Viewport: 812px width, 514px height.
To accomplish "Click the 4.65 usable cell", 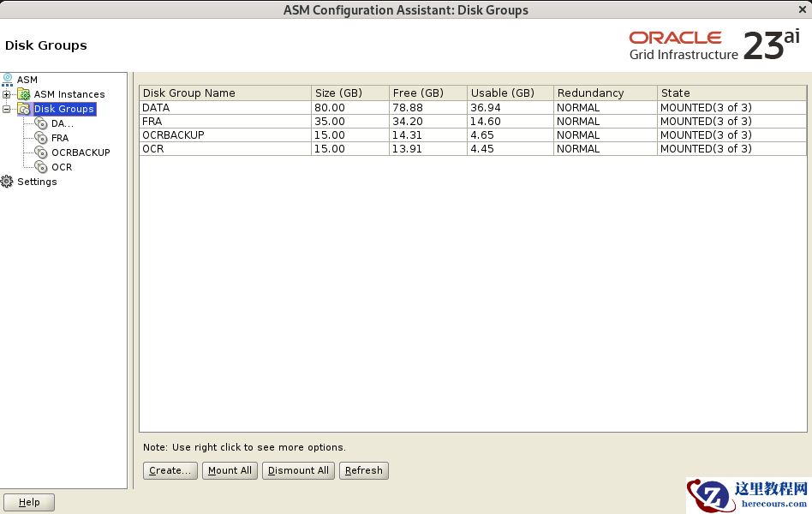I will (x=510, y=134).
